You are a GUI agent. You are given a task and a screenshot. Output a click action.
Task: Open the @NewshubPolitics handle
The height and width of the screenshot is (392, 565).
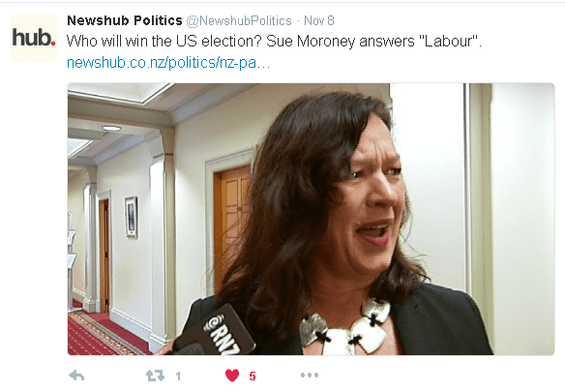(x=239, y=21)
